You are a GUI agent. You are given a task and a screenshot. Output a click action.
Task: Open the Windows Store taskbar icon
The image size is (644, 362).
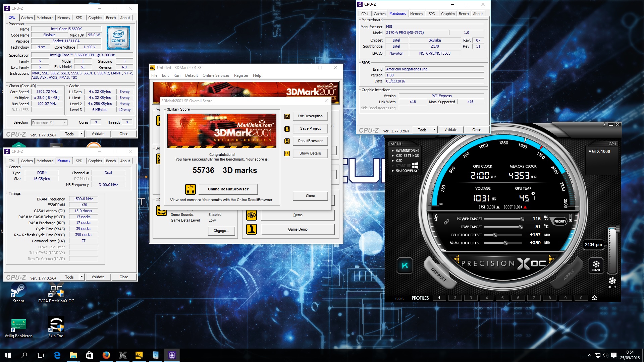point(90,355)
